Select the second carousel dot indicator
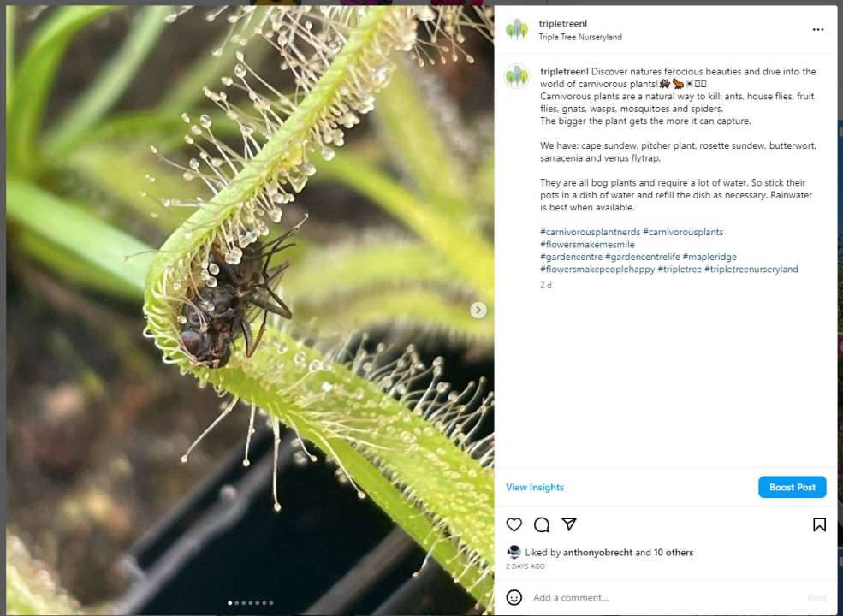Viewport: 843px width, 616px height. point(237,602)
